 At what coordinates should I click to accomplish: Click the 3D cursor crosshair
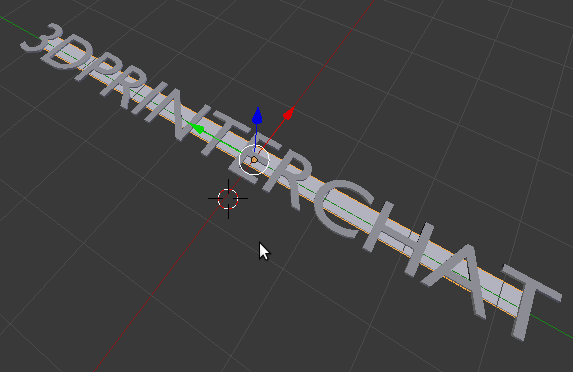228,199
